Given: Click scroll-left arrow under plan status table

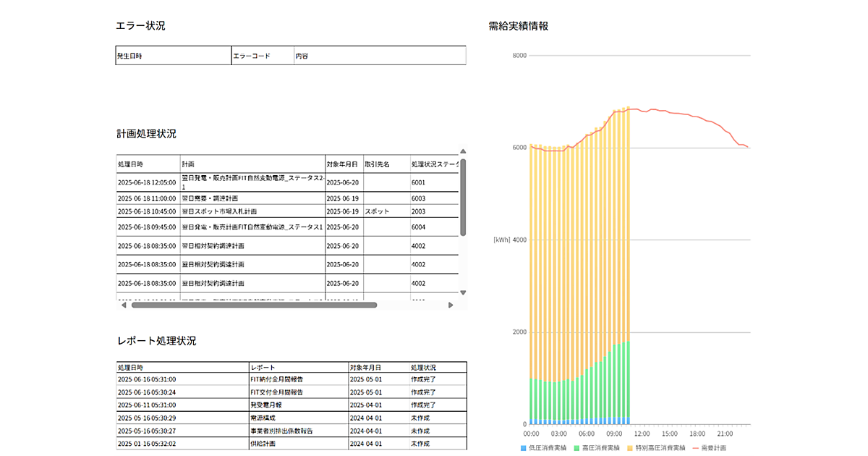Looking at the screenshot, I should pos(124,305).
